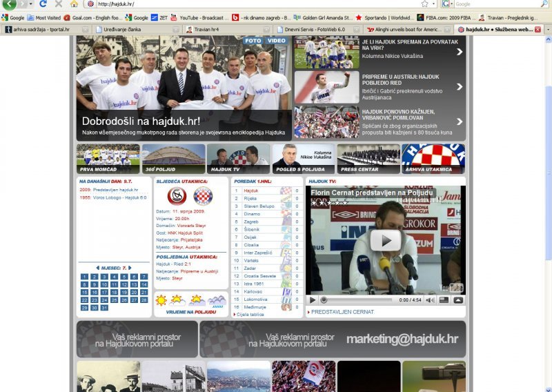Open the Sportando Worldwide bookmark
Viewport: 552px width, 392px height.
coord(384,18)
